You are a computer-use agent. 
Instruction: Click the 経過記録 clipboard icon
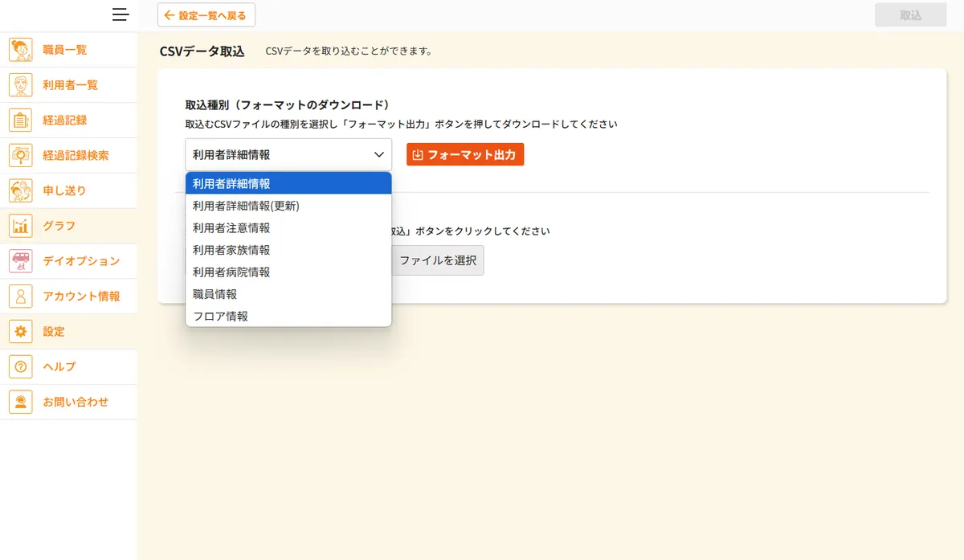click(20, 121)
